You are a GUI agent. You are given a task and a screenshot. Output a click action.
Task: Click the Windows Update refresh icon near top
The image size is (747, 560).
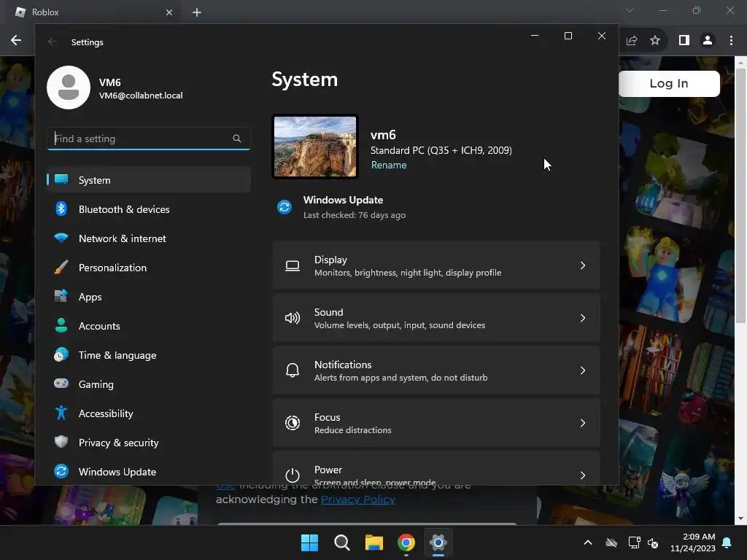pyautogui.click(x=285, y=207)
